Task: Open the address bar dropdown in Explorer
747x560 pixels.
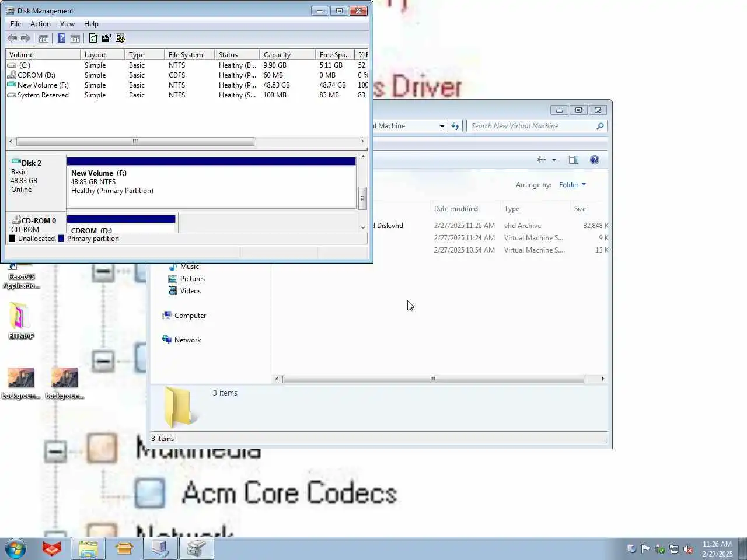Action: click(442, 126)
